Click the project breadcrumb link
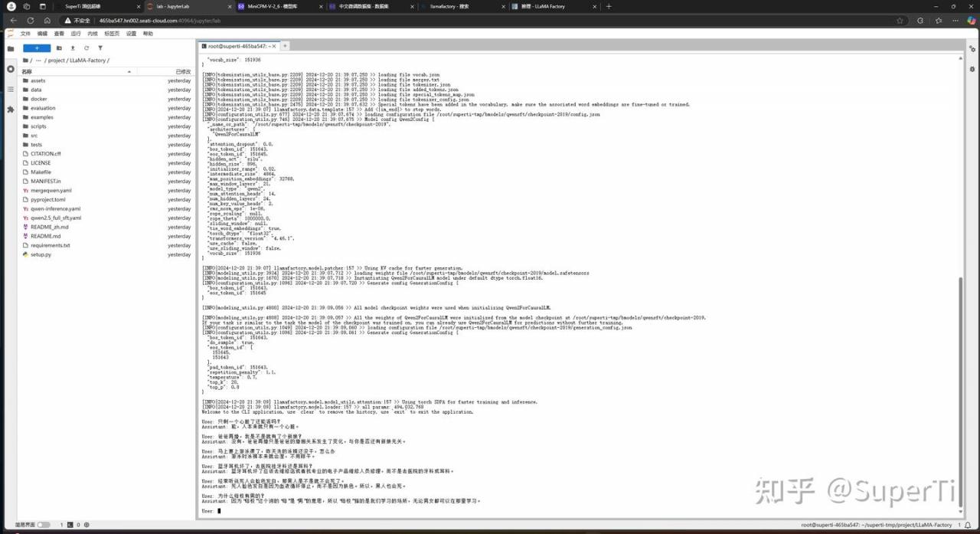The height and width of the screenshot is (534, 980). (x=57, y=60)
